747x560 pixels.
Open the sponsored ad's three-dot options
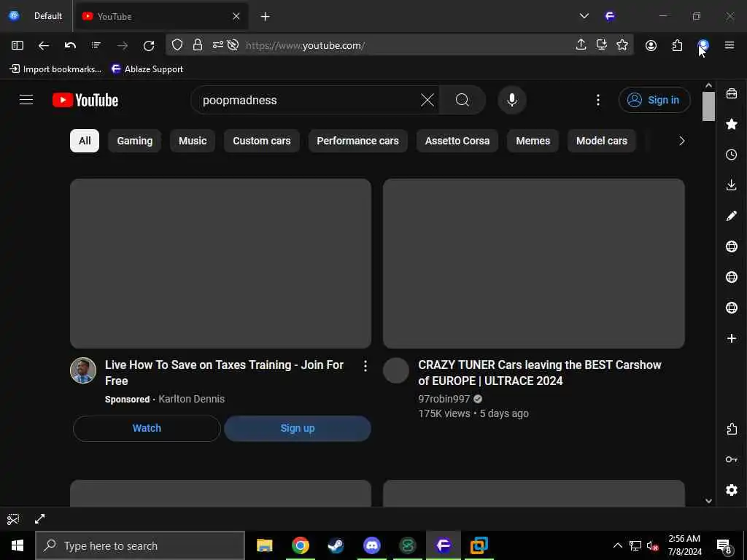click(365, 366)
